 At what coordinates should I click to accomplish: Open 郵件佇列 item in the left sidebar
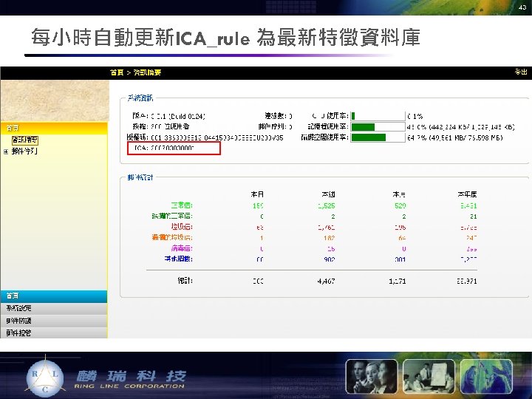pos(24,151)
